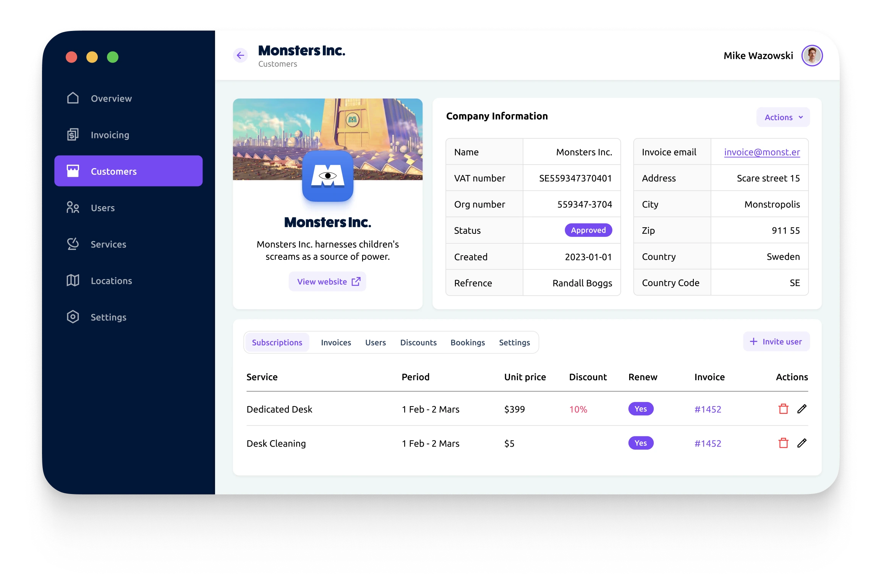Screen dimensions: 881x588
Task: Toggle Renew for Desk Cleaning
Action: 640,443
